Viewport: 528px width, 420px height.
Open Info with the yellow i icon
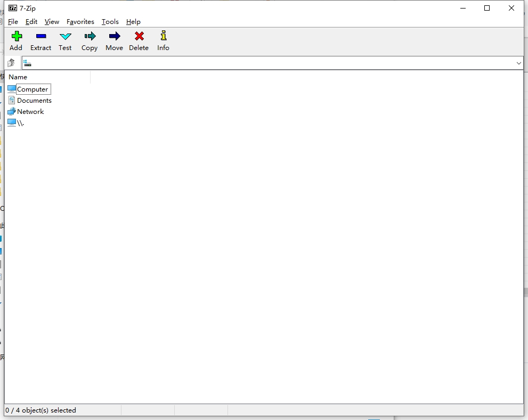[164, 36]
